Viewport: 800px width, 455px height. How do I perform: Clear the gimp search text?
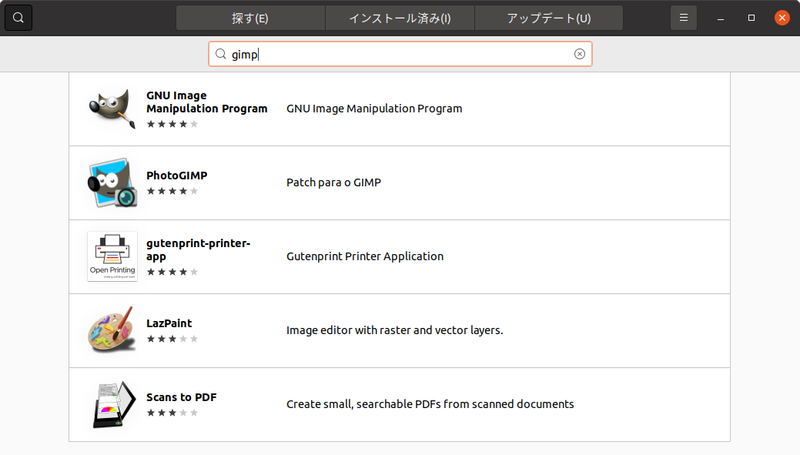pyautogui.click(x=579, y=54)
